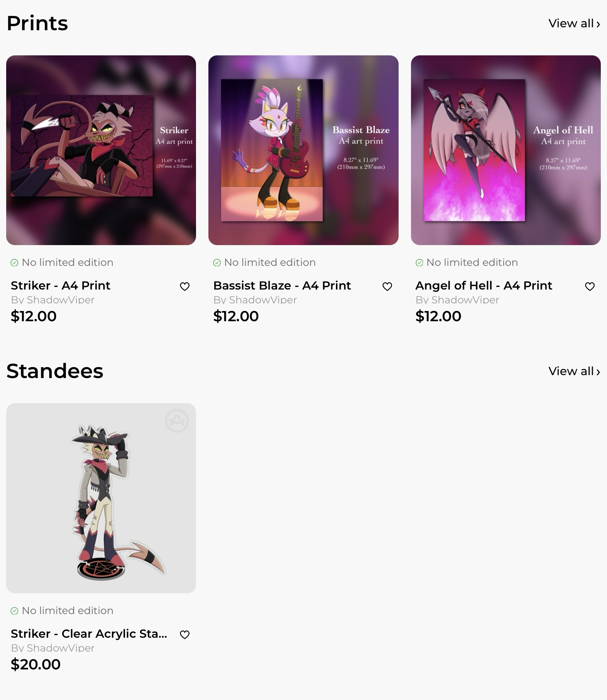Viewport: 607px width, 700px height.
Task: Favorite the Striker A4 Print with heart icon
Action: (185, 287)
